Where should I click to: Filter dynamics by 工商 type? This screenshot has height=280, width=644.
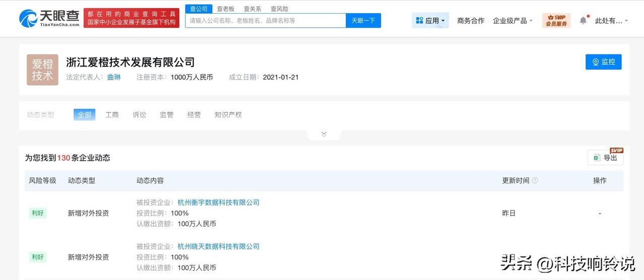point(112,115)
